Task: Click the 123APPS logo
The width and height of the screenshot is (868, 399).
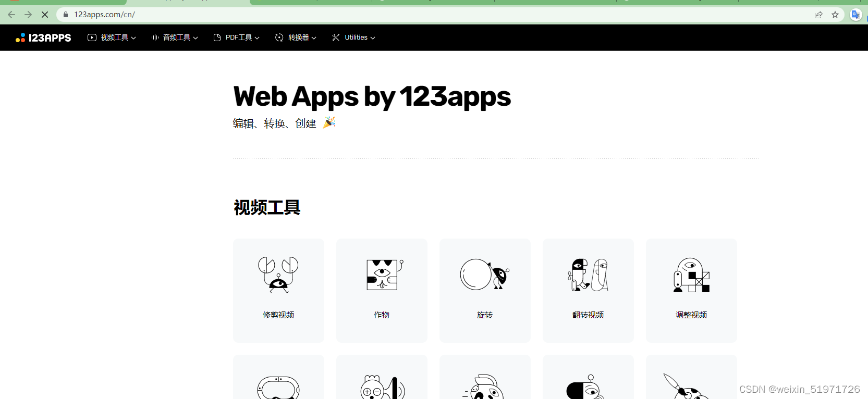Action: [43, 38]
